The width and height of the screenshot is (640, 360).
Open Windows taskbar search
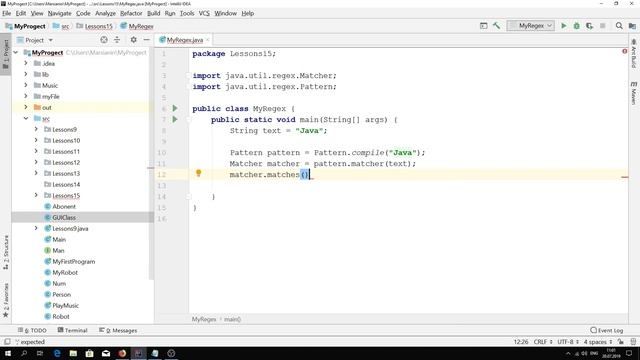tap(24, 353)
